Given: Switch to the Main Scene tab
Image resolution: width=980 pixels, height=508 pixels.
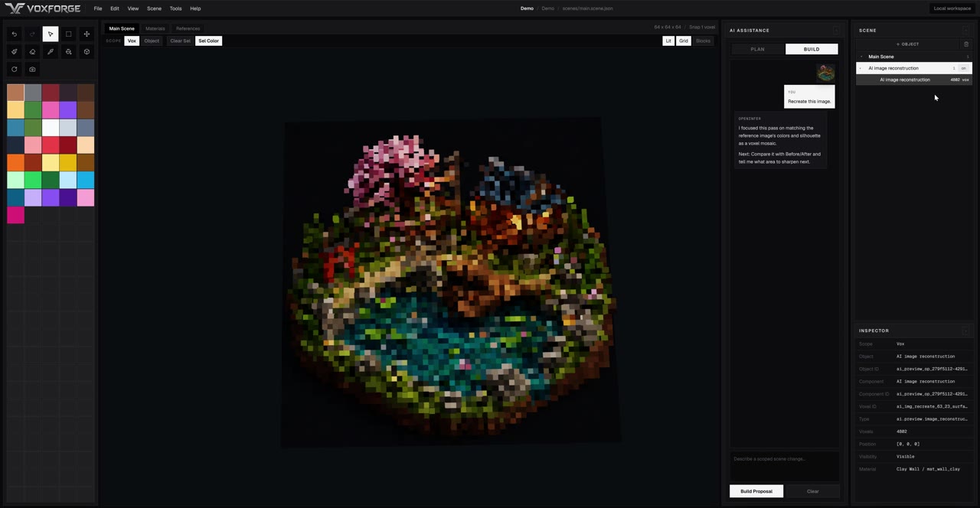Looking at the screenshot, I should tap(122, 28).
